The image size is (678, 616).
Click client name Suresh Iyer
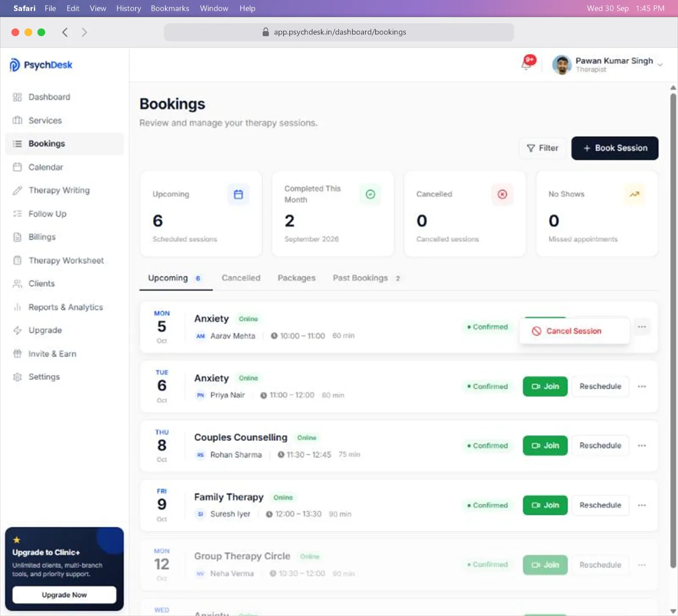coord(230,514)
